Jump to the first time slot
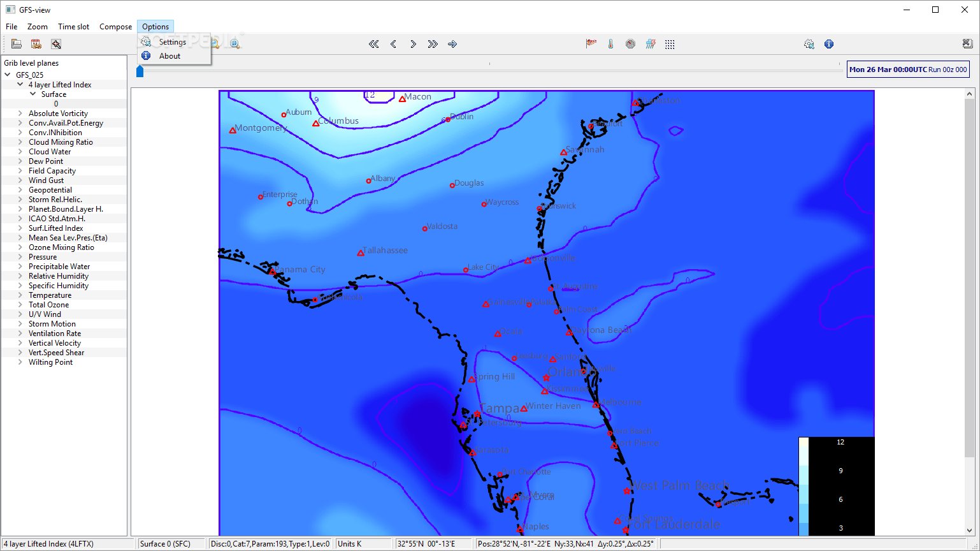Viewport: 980px width, 551px height. click(374, 44)
